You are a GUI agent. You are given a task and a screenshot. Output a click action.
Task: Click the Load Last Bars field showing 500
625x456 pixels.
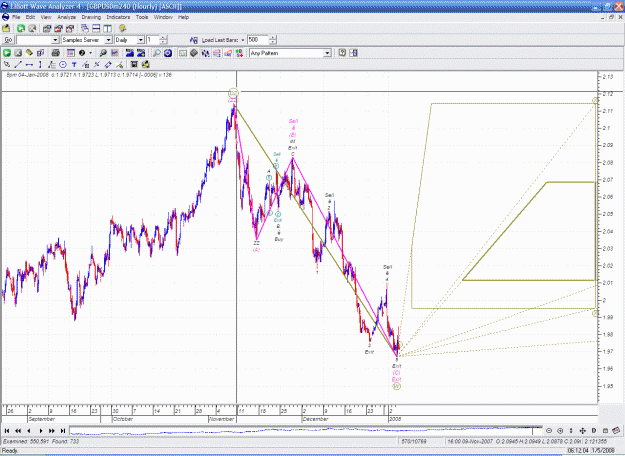click(258, 40)
